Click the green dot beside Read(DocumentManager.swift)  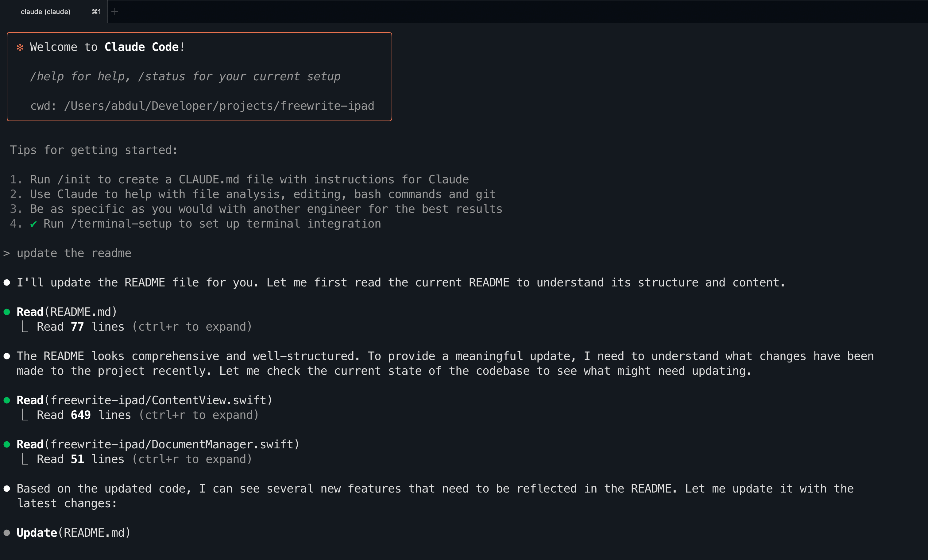(x=7, y=444)
